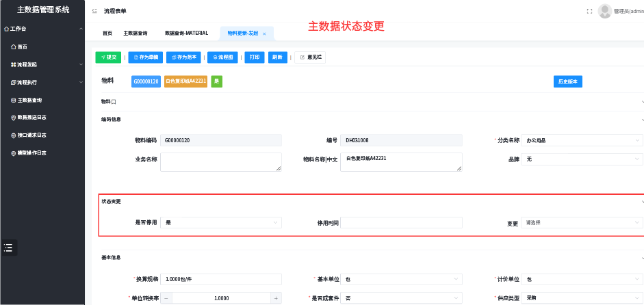
Task: Click the floating list icon at bottom-left
Action: pos(8,248)
